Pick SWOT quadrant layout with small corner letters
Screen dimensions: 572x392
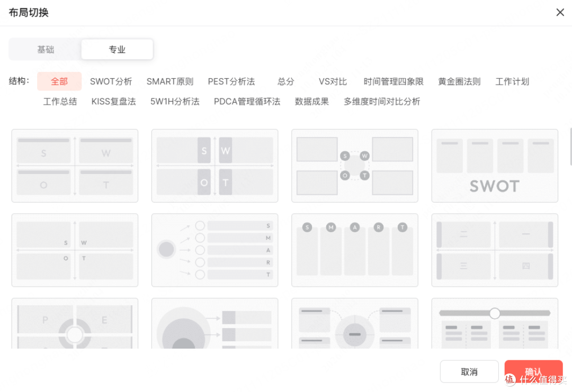click(75, 250)
